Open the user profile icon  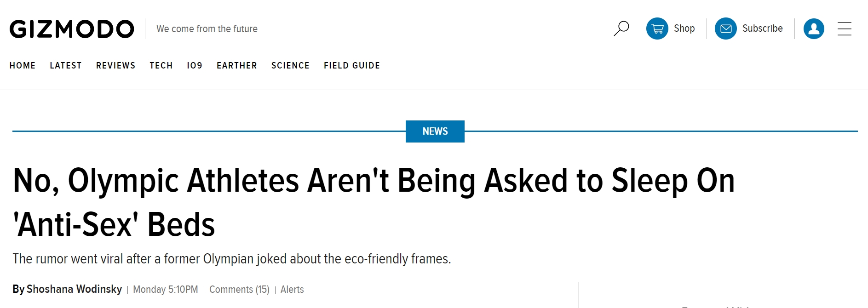pos(814,29)
